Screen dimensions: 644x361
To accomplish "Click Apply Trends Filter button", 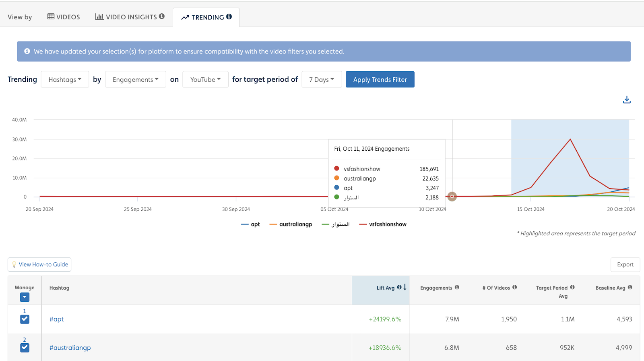I will 380,79.
